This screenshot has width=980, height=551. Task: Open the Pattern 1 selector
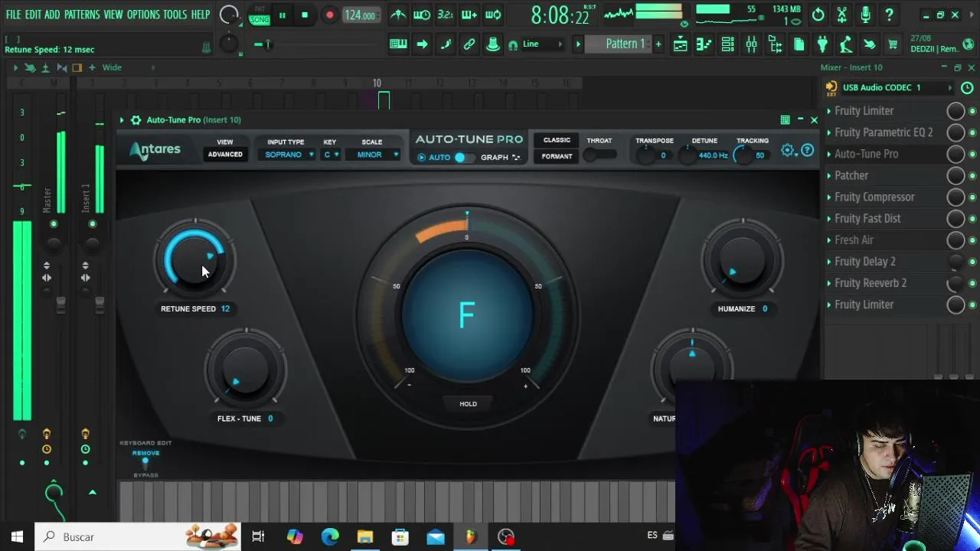[617, 44]
